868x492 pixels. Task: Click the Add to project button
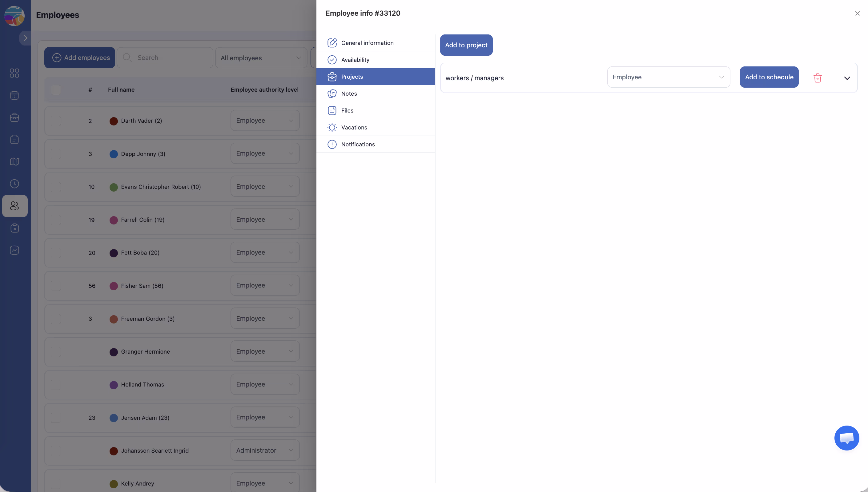point(466,45)
